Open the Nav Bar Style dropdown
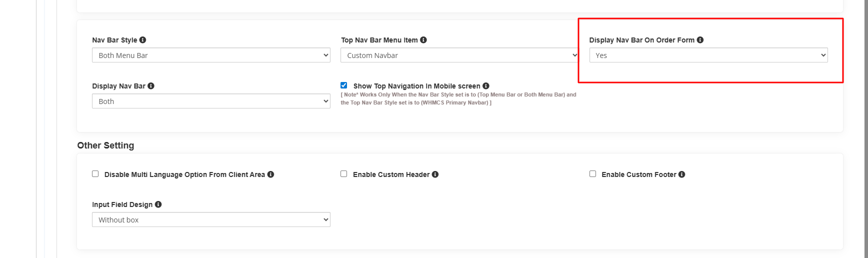 211,55
